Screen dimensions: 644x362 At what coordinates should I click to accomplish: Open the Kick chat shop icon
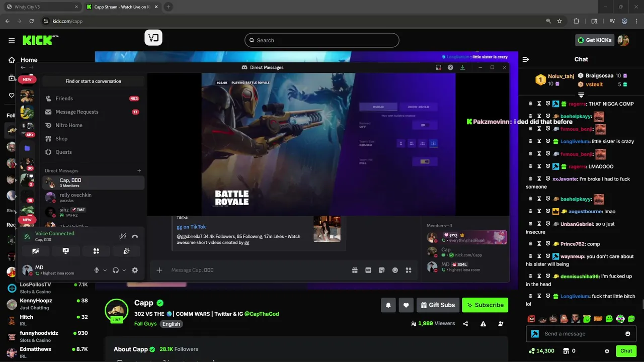click(x=566, y=351)
